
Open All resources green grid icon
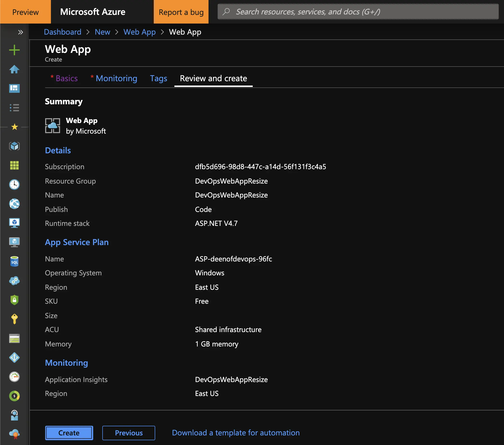tap(14, 165)
